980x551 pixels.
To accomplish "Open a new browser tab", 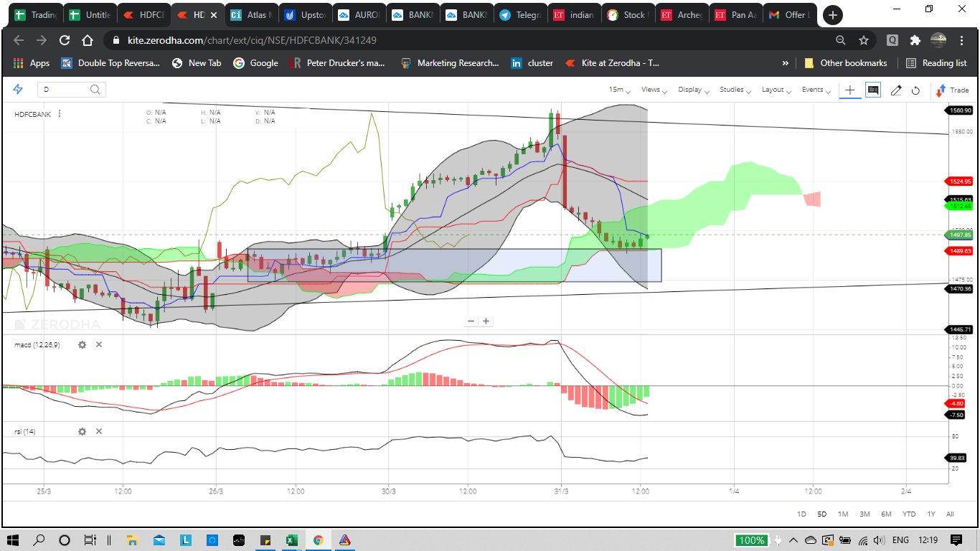I will [833, 15].
